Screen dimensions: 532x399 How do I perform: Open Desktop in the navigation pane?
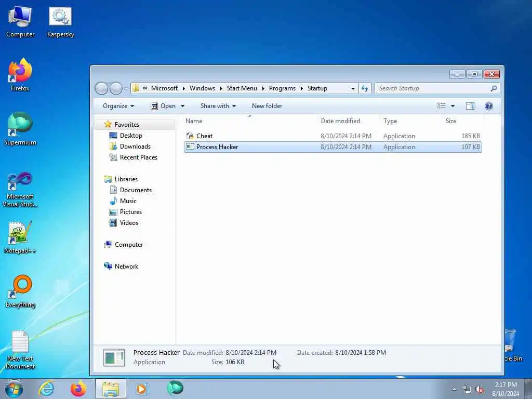pos(131,136)
